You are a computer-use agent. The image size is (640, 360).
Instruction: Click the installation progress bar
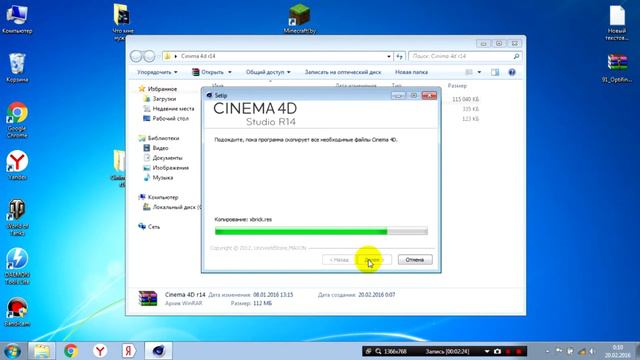pyautogui.click(x=321, y=231)
